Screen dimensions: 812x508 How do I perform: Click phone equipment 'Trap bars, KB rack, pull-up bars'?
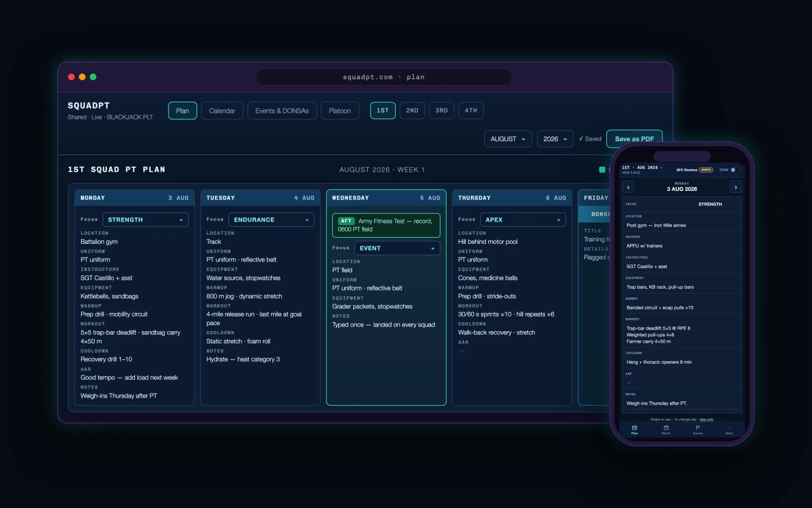coord(660,287)
